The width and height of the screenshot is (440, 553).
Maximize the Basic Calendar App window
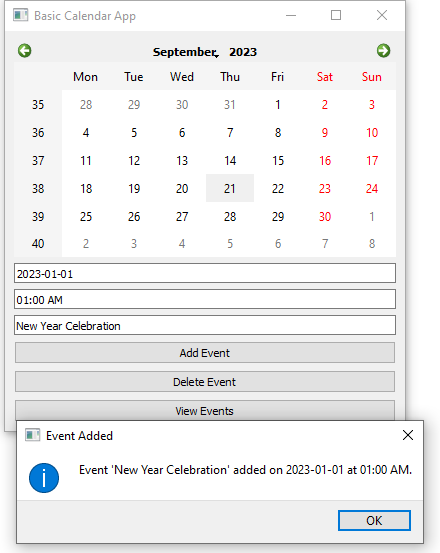(x=336, y=15)
